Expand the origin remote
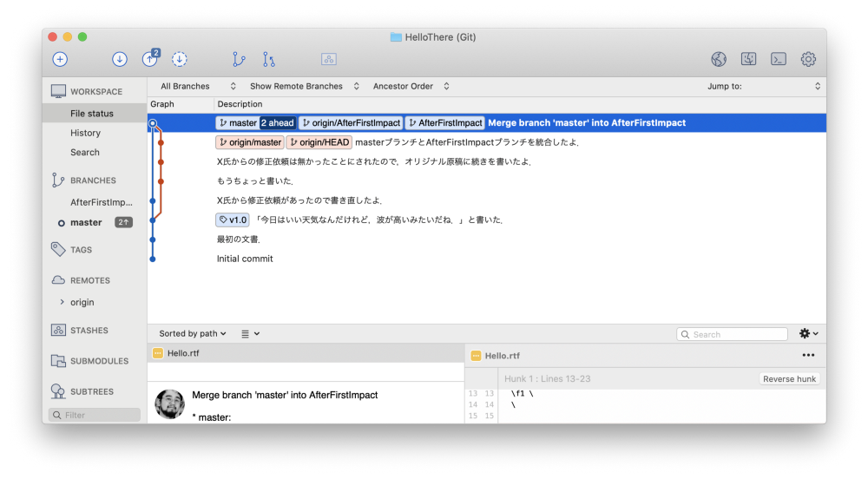 pyautogui.click(x=62, y=302)
